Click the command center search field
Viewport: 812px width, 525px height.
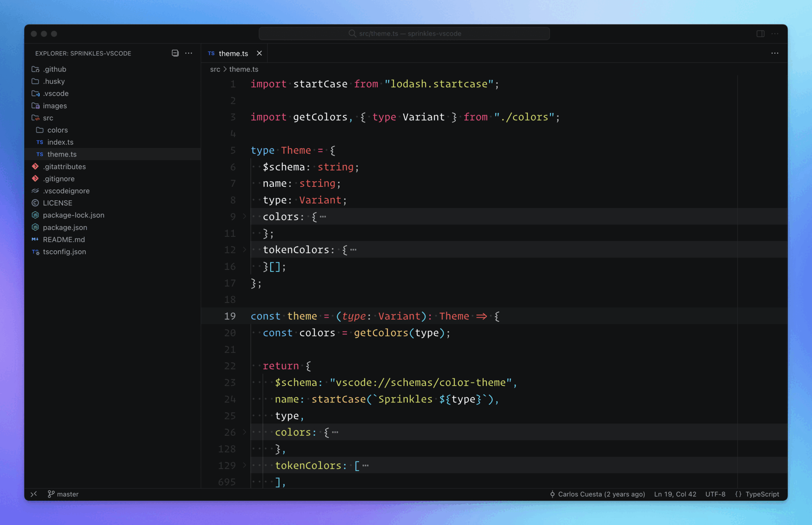404,34
